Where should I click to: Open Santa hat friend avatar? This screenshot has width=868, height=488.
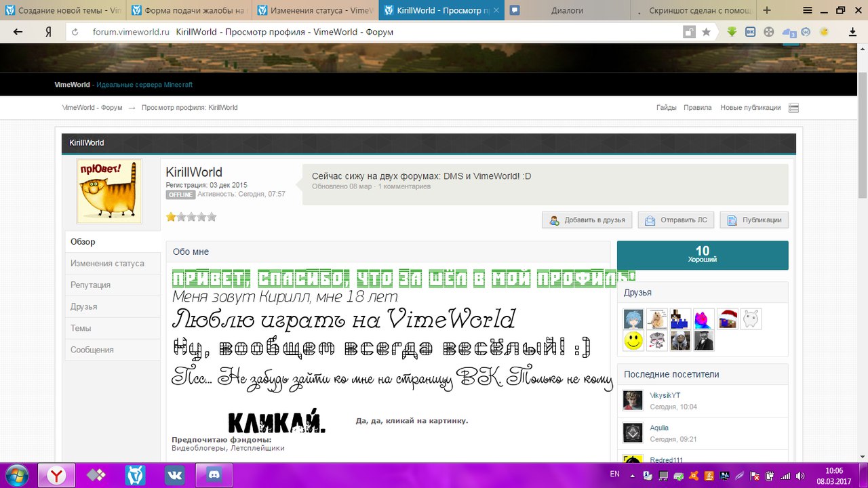click(728, 319)
